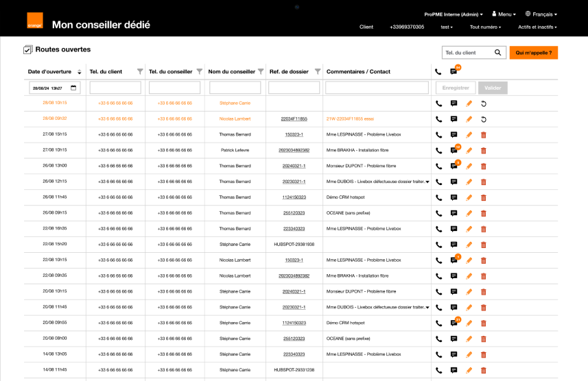Click Patrick Lefevre advisor name

pyautogui.click(x=235, y=150)
